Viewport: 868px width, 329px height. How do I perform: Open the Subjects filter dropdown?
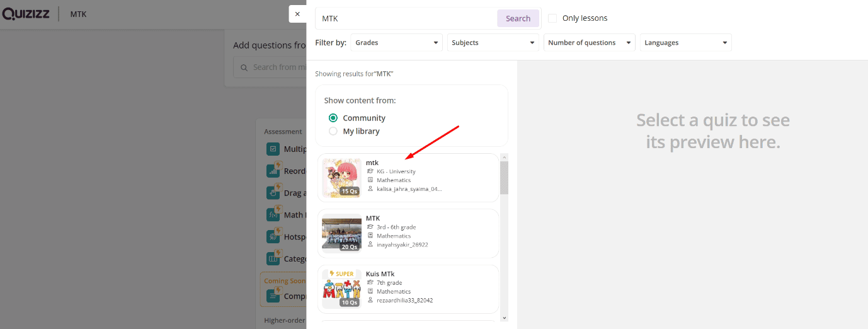493,42
